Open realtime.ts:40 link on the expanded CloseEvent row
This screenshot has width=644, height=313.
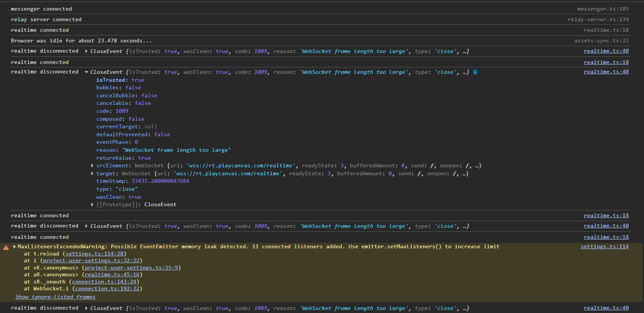(606, 72)
